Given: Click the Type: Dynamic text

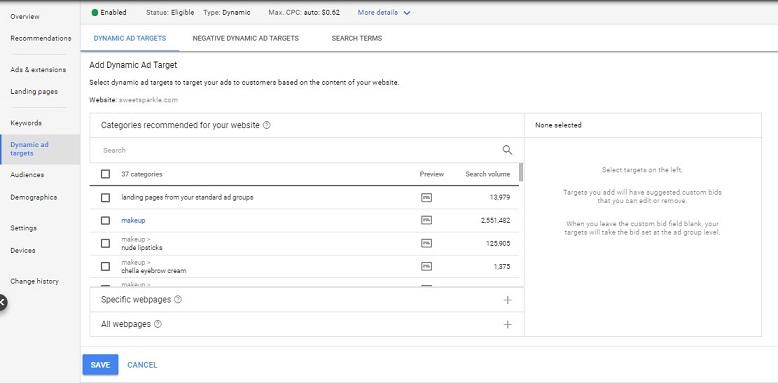Looking at the screenshot, I should [x=227, y=12].
